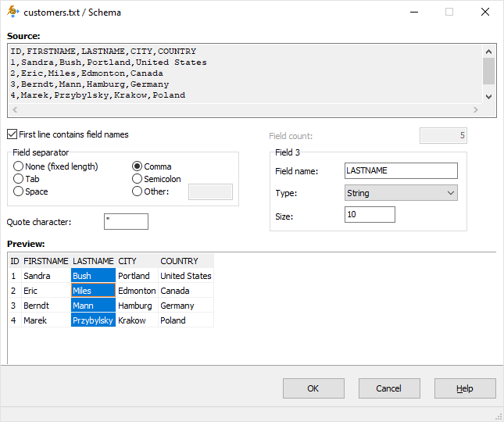Click the Hamburg cell in Preview
Screen dimensions: 504x422
pyautogui.click(x=137, y=306)
